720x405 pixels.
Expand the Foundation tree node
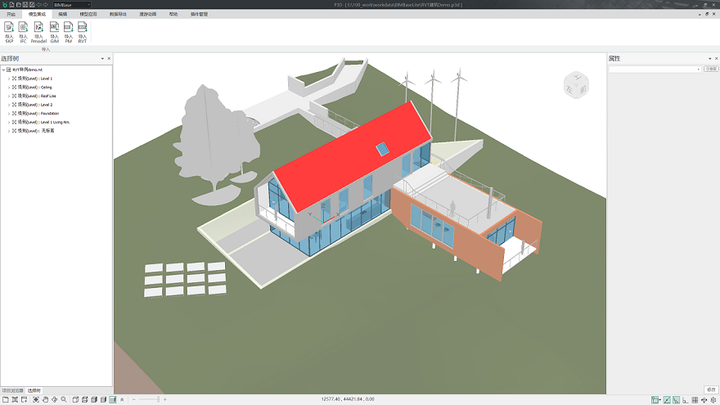(8, 113)
